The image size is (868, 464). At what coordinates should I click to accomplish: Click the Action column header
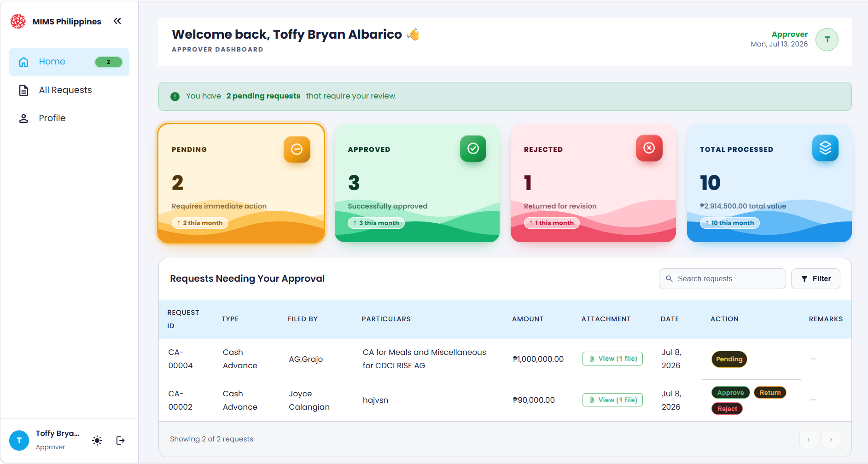[x=724, y=319]
